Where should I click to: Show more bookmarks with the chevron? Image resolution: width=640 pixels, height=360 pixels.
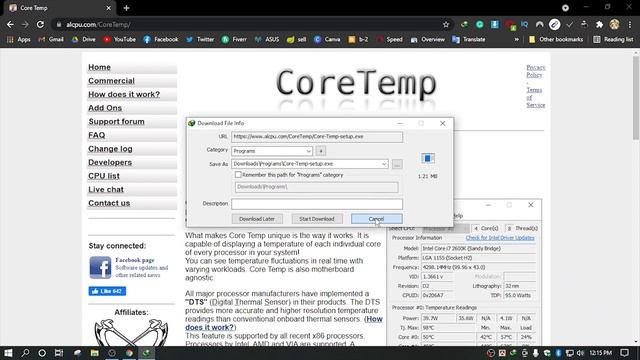[x=516, y=40]
